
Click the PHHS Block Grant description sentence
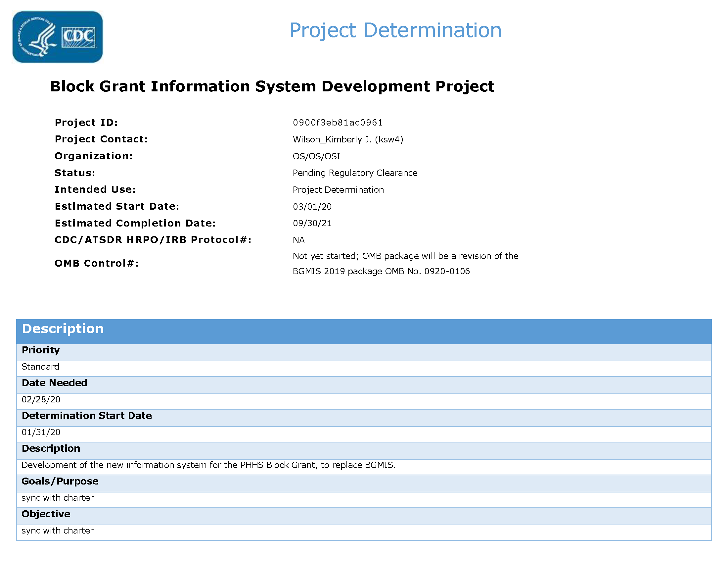pyautogui.click(x=208, y=465)
